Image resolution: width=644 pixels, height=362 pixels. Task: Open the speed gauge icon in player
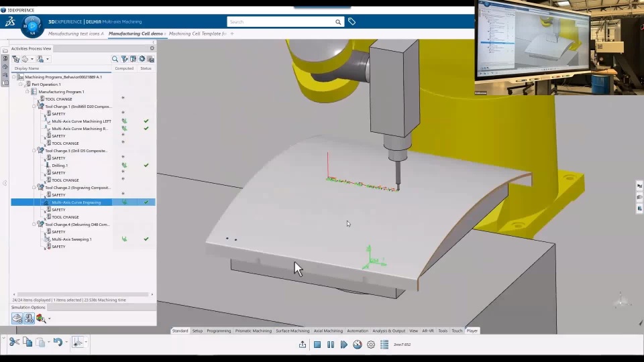pos(358,345)
